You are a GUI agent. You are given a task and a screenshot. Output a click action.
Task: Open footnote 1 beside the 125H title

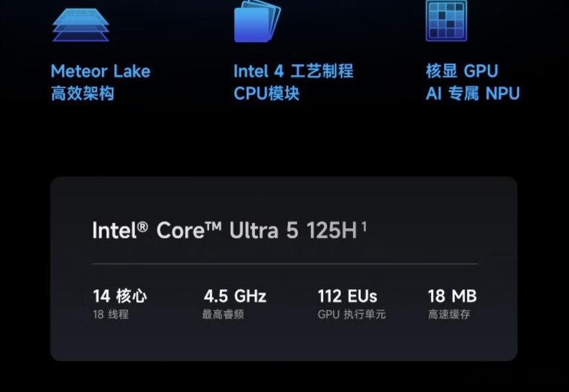pyautogui.click(x=364, y=225)
